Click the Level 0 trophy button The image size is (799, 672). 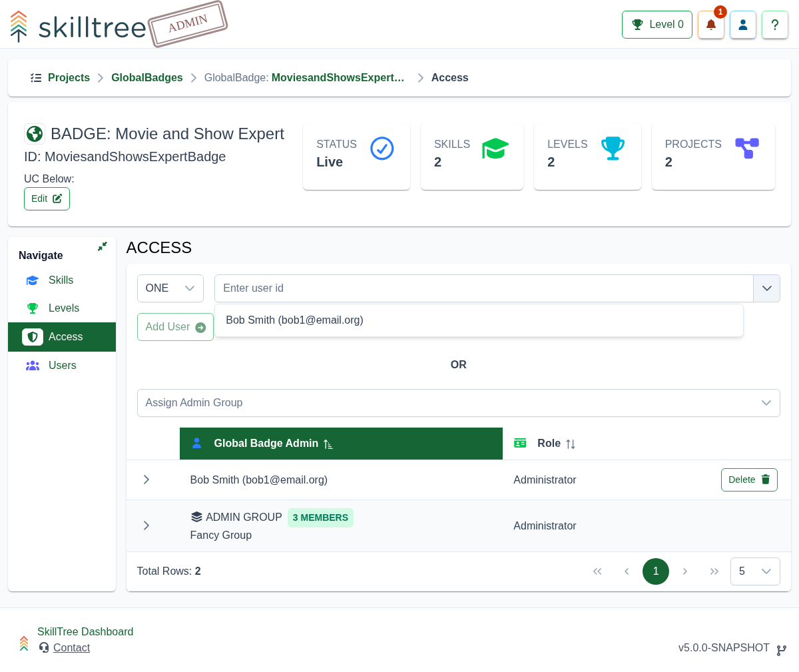[657, 25]
